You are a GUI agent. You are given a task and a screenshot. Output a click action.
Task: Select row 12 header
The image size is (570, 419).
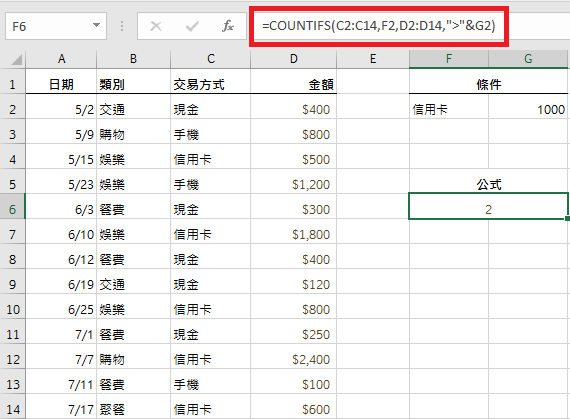tap(13, 359)
